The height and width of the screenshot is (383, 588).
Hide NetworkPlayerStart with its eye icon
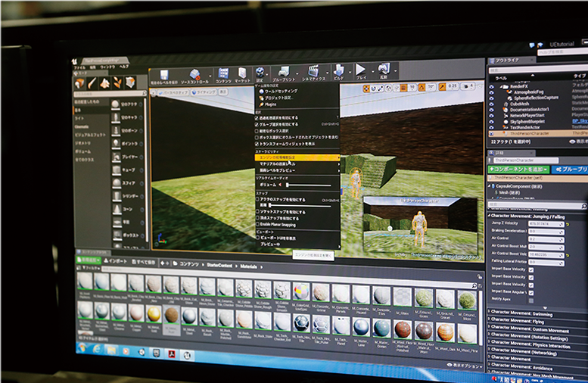pyautogui.click(x=492, y=116)
